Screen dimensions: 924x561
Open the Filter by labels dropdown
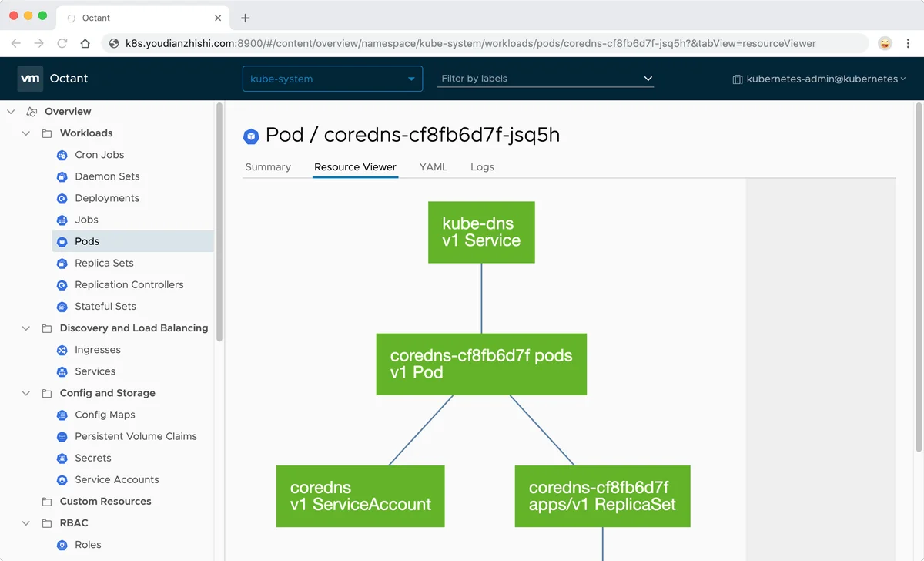click(x=545, y=79)
